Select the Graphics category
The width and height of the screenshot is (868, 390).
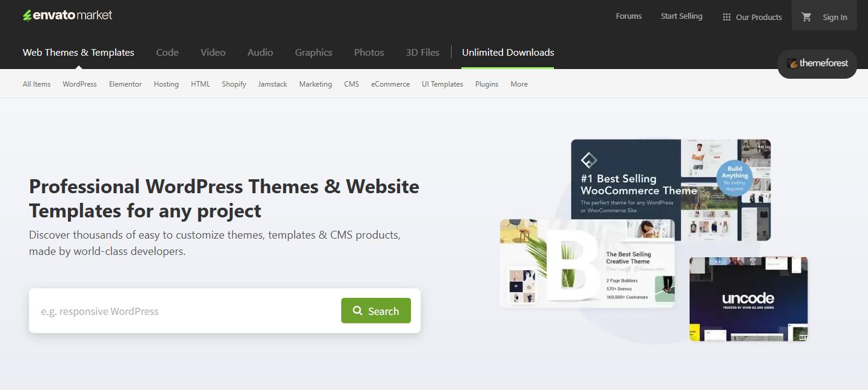click(x=313, y=53)
